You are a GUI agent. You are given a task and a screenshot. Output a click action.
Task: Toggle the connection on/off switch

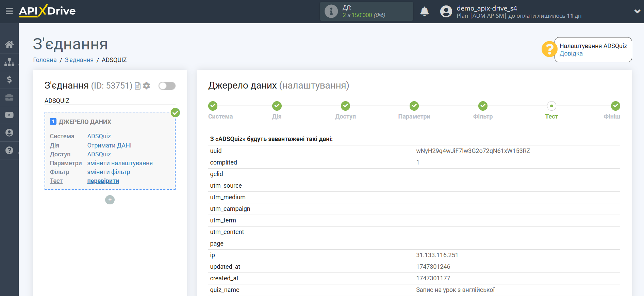[167, 86]
